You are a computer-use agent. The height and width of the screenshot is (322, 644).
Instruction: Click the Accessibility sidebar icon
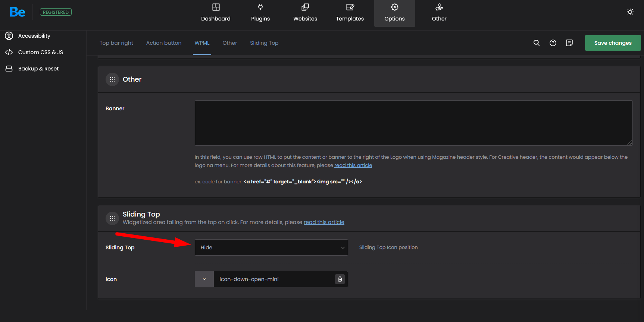click(x=9, y=36)
